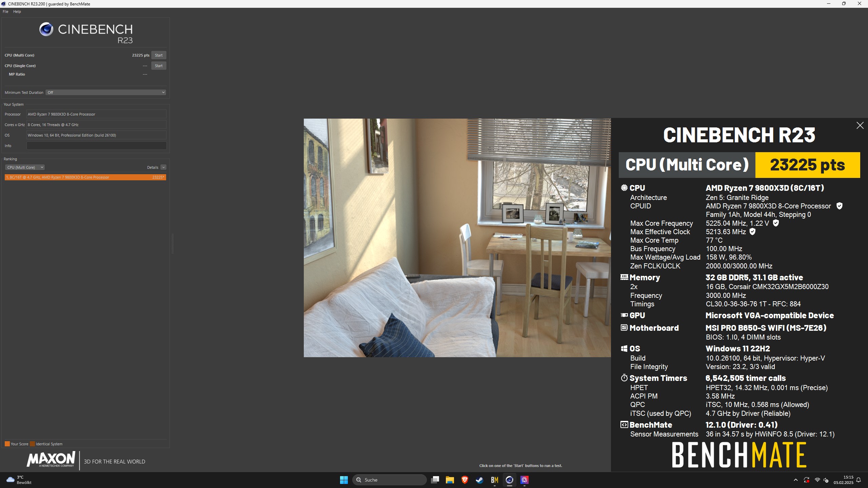
Task: Click the CL30.0-36-36-76 1T timings value
Action: (753, 304)
